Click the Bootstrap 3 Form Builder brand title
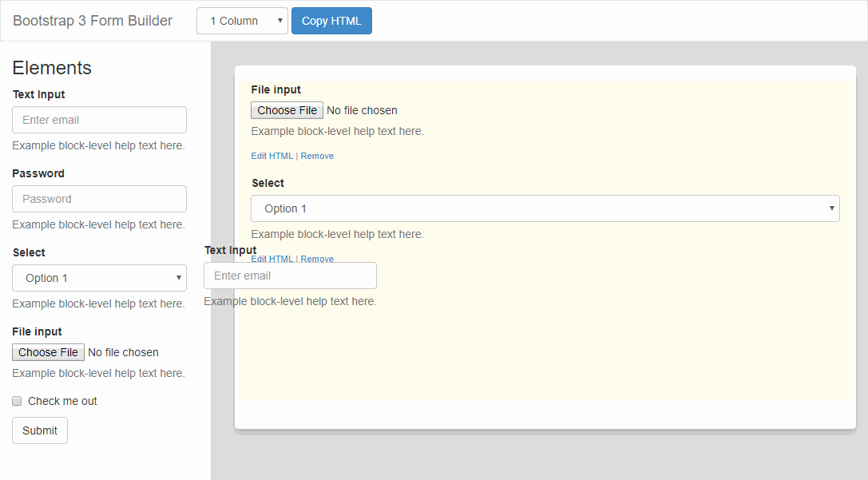 (93, 21)
